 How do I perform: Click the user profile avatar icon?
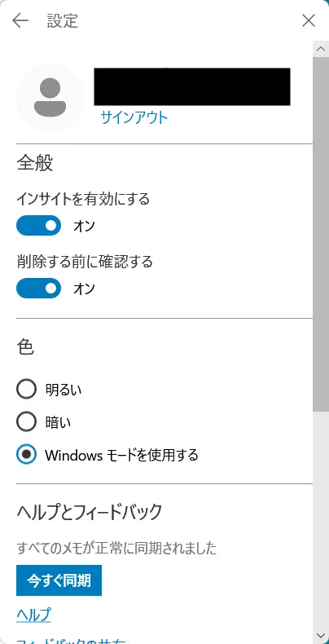pyautogui.click(x=50, y=97)
